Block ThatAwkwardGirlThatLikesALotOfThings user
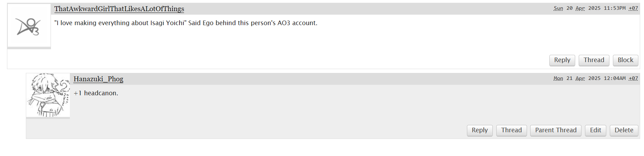 pyautogui.click(x=625, y=60)
